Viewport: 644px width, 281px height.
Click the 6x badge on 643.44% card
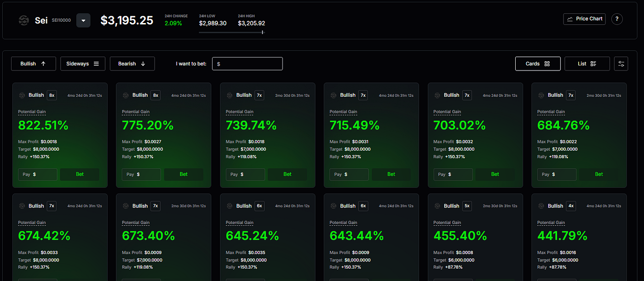pyautogui.click(x=363, y=206)
